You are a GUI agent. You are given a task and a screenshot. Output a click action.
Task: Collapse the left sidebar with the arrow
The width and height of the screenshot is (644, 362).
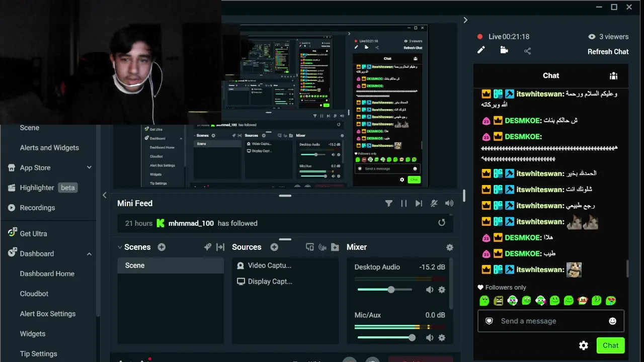tap(105, 195)
